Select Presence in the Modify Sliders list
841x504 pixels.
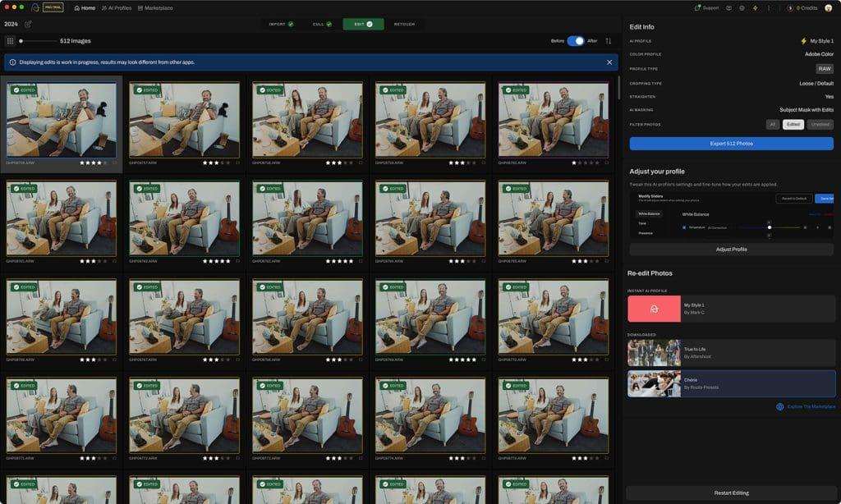[x=646, y=233]
